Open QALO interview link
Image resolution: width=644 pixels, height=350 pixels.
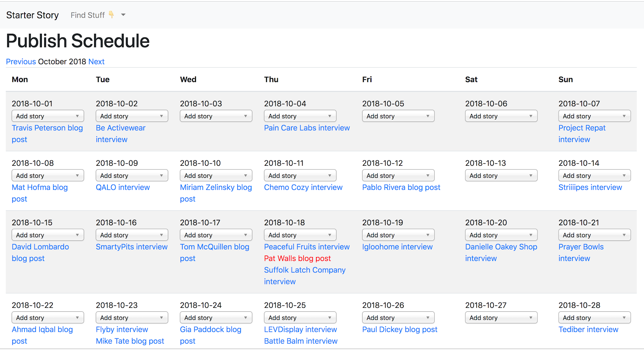click(123, 187)
